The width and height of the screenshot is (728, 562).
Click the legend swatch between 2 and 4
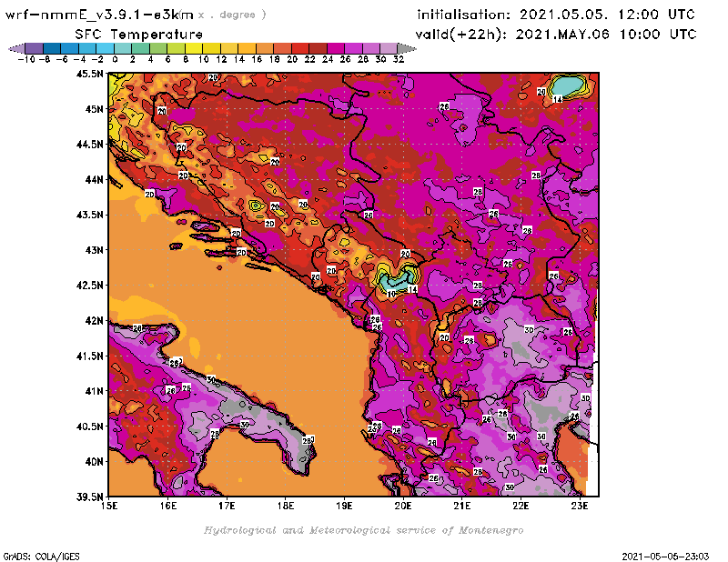pos(140,48)
